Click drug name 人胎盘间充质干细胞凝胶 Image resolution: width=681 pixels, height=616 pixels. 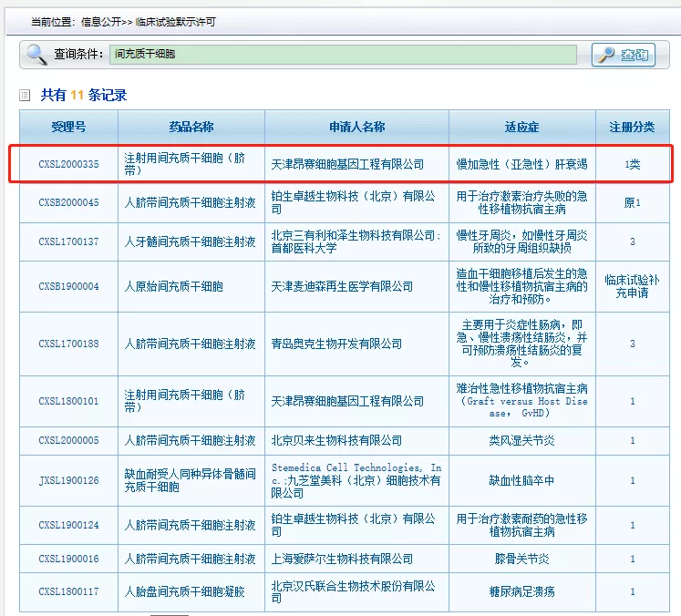point(184,591)
